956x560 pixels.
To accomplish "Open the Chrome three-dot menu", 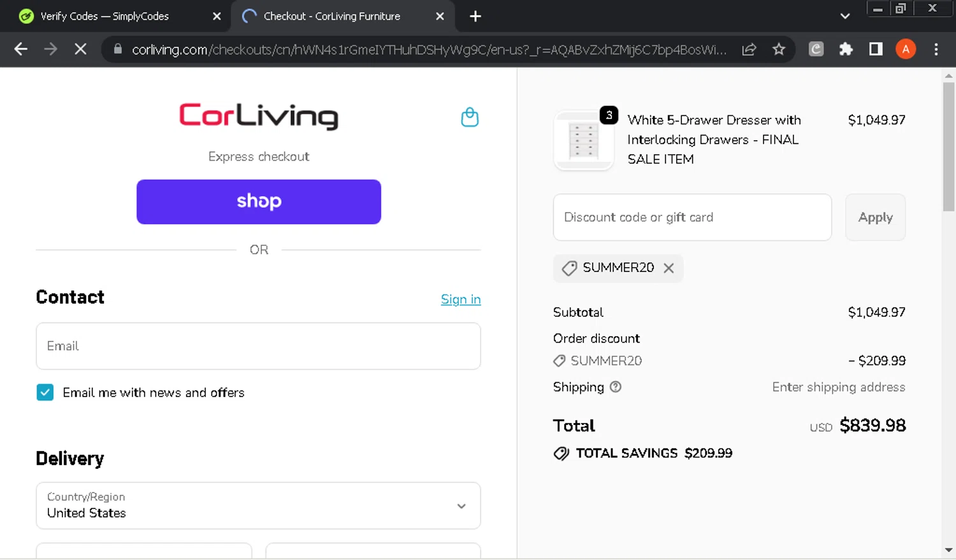I will pyautogui.click(x=936, y=49).
